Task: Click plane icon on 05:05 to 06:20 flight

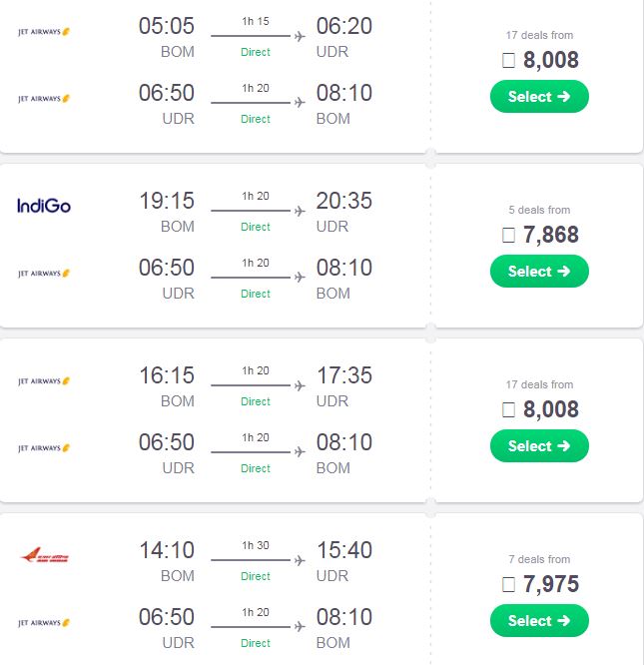Action: (x=300, y=36)
